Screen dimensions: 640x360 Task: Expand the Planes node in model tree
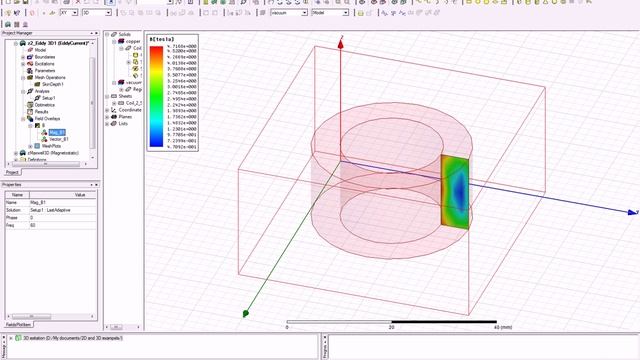(x=107, y=117)
